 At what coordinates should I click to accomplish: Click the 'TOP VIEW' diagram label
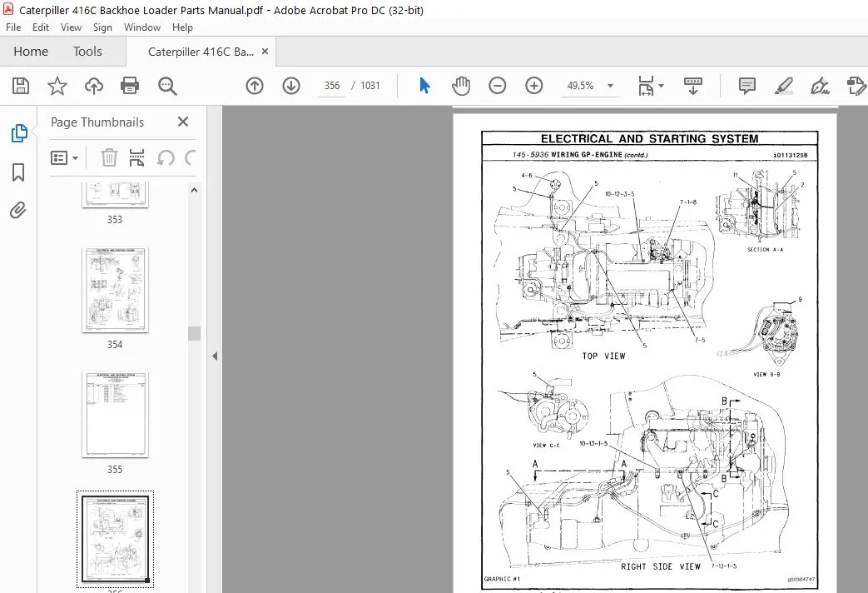tap(603, 356)
